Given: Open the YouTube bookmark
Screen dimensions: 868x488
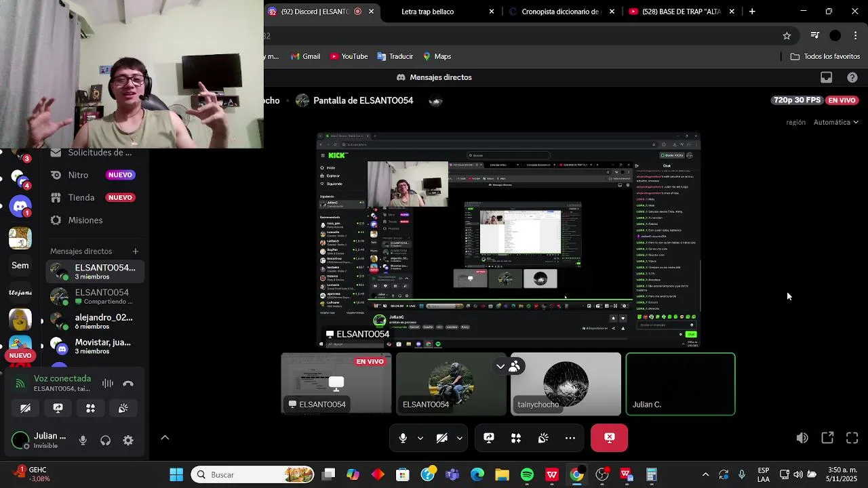Looking at the screenshot, I should 349,56.
